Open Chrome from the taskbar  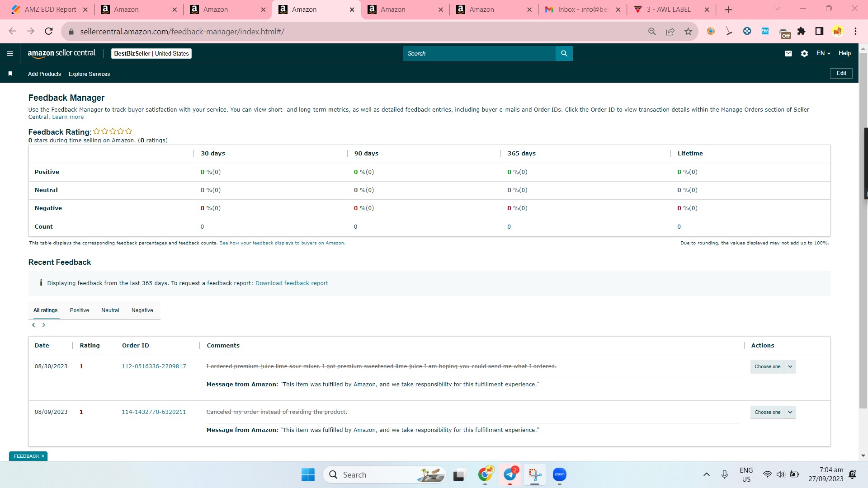(485, 474)
